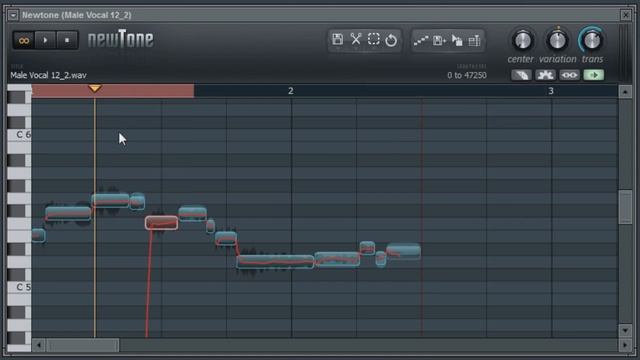Click the floppy disk with plus icon

click(439, 40)
